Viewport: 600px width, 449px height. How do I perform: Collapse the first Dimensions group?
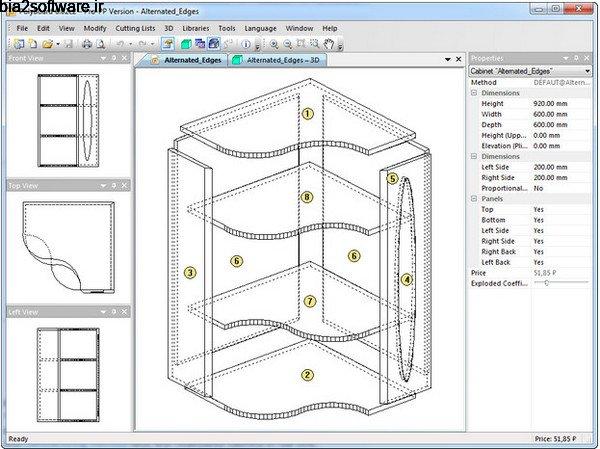pyautogui.click(x=474, y=93)
